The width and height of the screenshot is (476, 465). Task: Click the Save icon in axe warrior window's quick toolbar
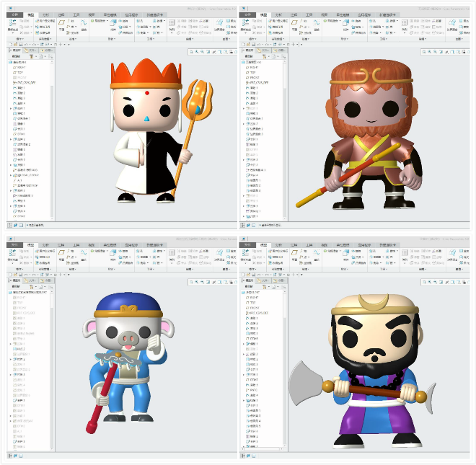254,275
